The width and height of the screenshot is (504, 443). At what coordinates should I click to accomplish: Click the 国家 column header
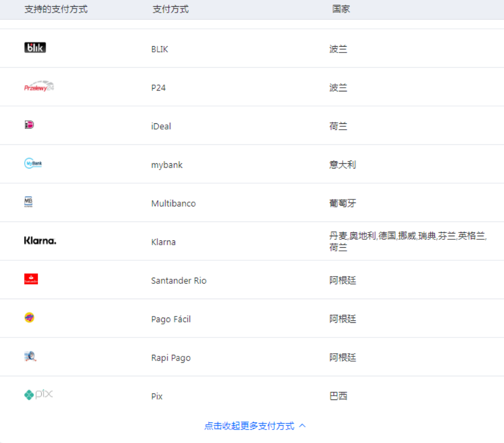coord(341,9)
